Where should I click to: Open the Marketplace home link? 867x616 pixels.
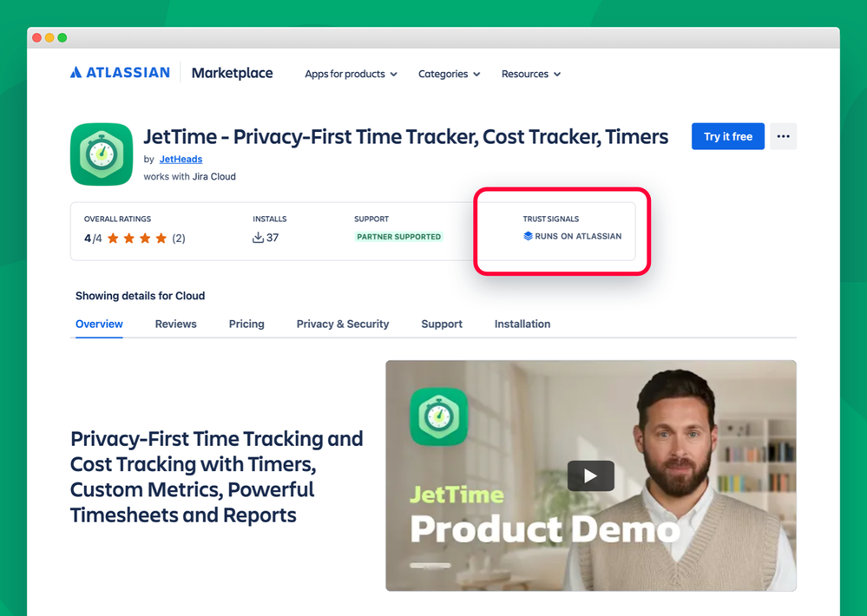[233, 73]
